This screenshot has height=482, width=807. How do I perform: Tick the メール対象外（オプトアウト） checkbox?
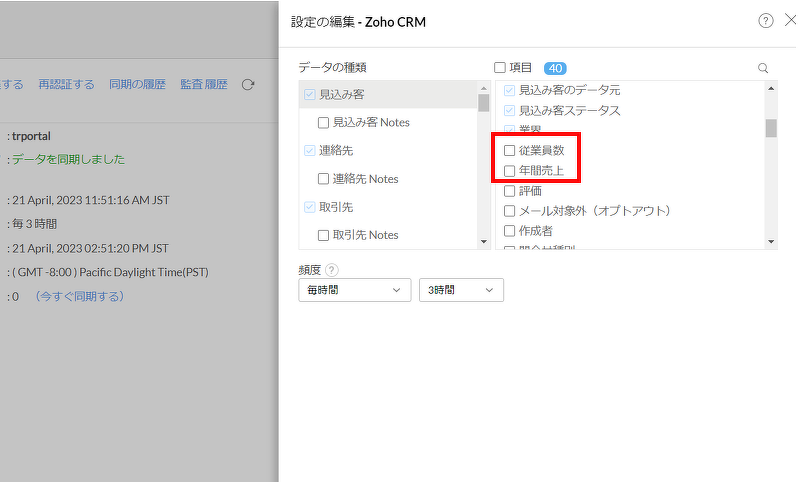click(510, 211)
